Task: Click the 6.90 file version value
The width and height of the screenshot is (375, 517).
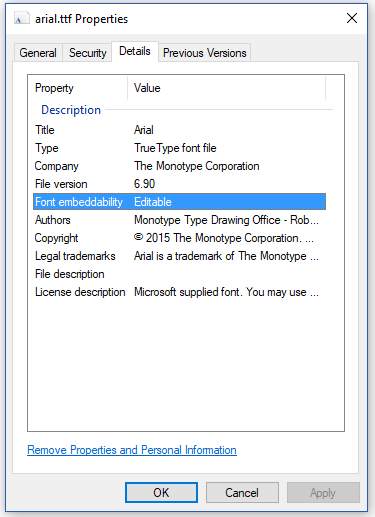Action: [x=144, y=184]
